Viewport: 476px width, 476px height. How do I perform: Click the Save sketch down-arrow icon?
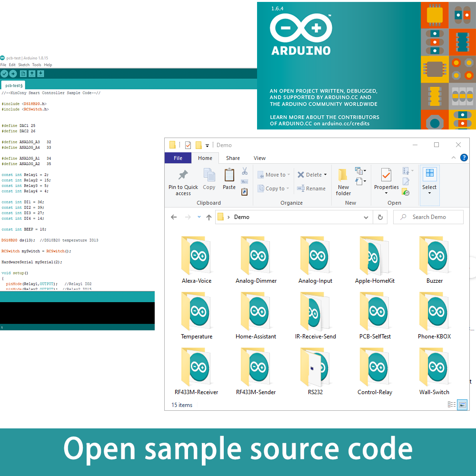[x=40, y=73]
